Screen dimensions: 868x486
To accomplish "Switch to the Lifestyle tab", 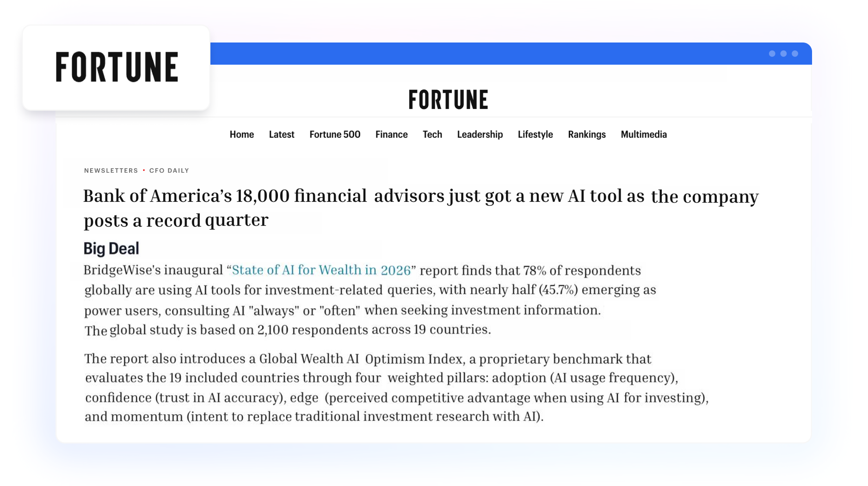I will 535,134.
